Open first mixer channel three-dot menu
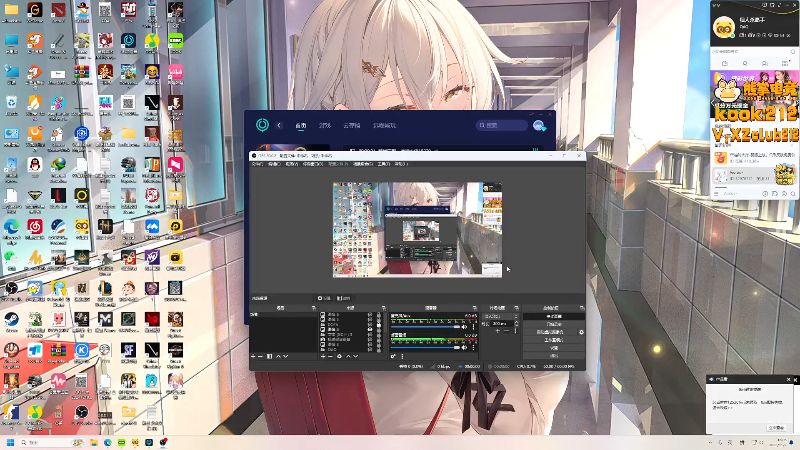Image resolution: width=800 pixels, height=450 pixels. click(473, 327)
